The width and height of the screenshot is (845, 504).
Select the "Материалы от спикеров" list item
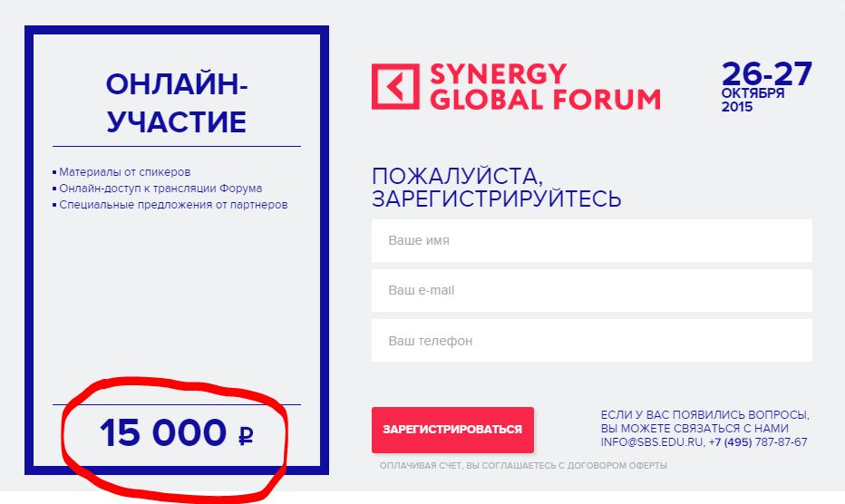tap(125, 171)
